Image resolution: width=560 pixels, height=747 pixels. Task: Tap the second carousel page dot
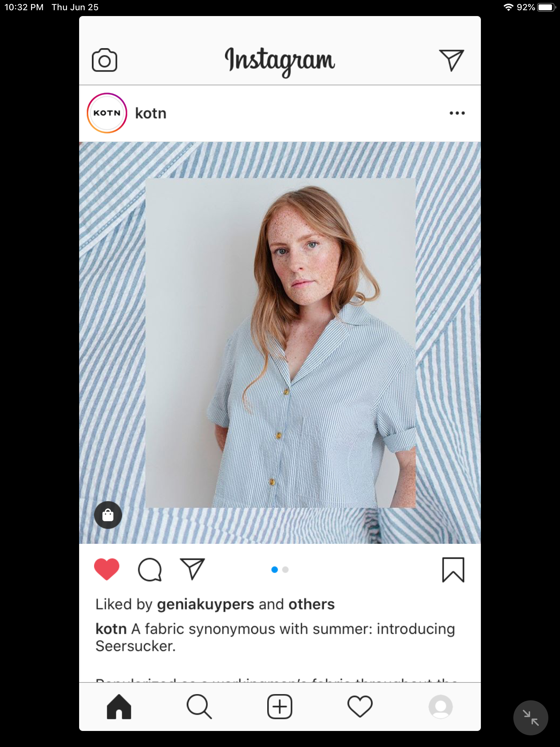285,570
